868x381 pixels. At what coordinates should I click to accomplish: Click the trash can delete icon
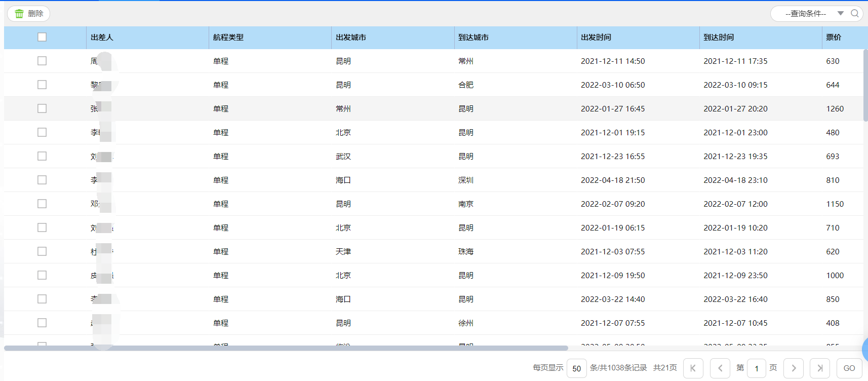[x=19, y=14]
